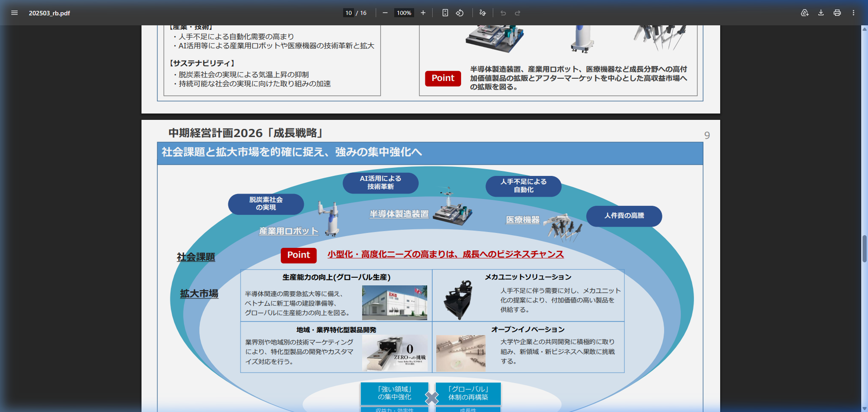Print the document
Viewport: 868px width, 412px height.
pos(836,13)
